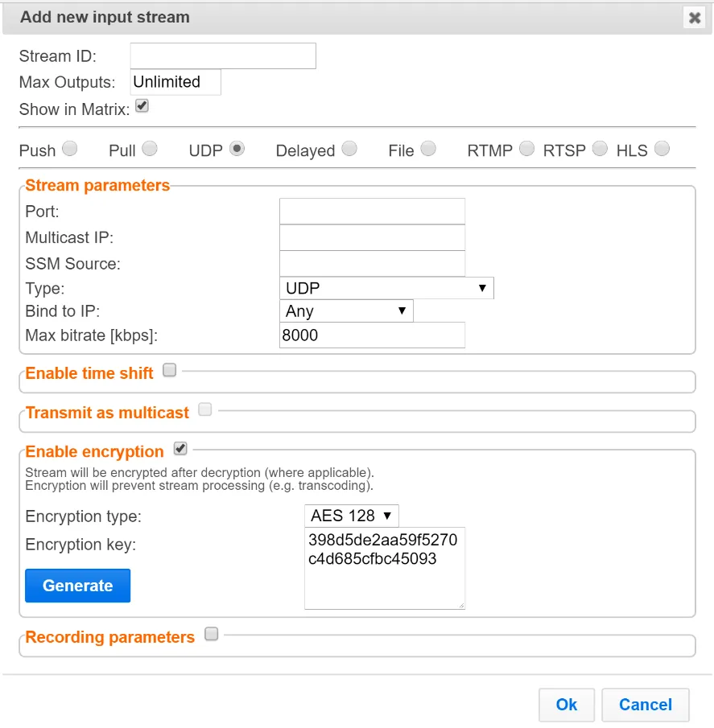The image size is (714, 728).
Task: Choose the RTMP radio button
Action: 526,149
